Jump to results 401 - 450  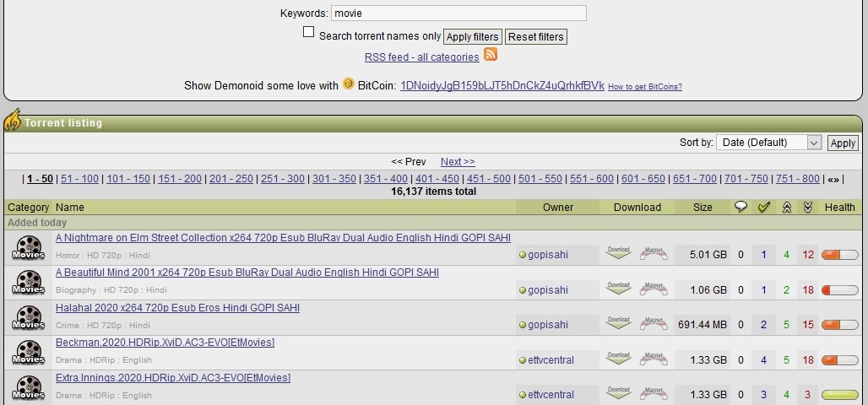click(437, 179)
